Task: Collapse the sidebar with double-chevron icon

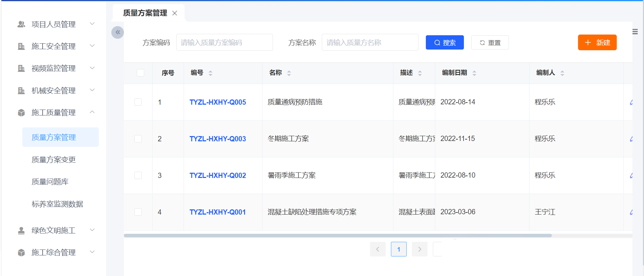Action: [x=118, y=32]
